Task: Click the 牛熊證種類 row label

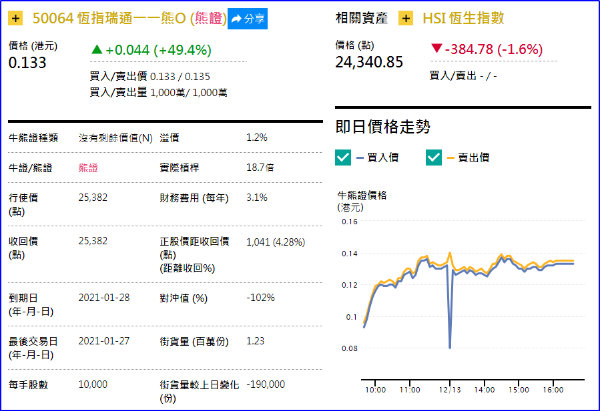Action: pyautogui.click(x=33, y=138)
